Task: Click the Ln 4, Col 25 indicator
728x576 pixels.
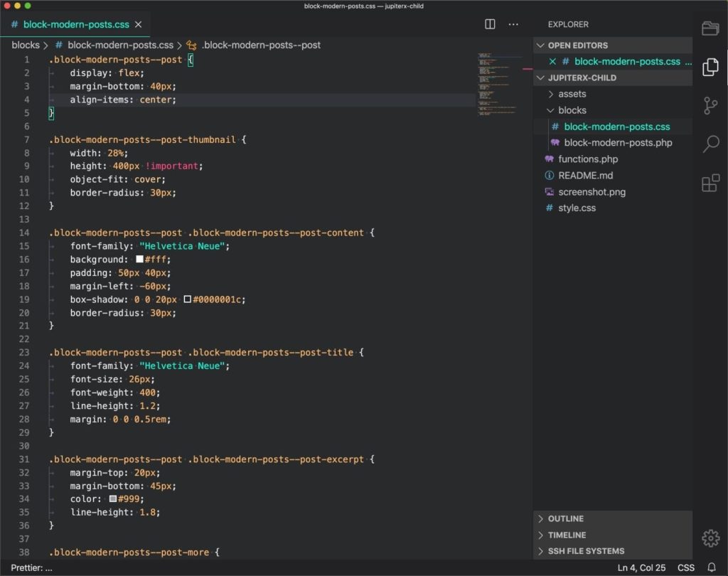Action: pos(642,567)
